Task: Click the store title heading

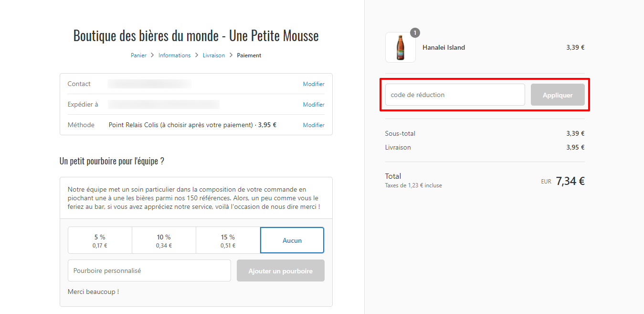Action: pos(196,36)
